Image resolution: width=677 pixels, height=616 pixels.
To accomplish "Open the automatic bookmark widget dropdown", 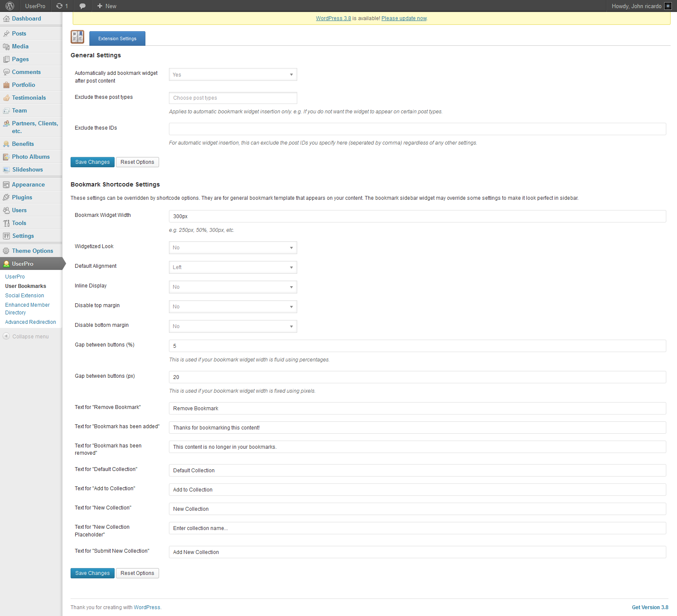I will 233,74.
